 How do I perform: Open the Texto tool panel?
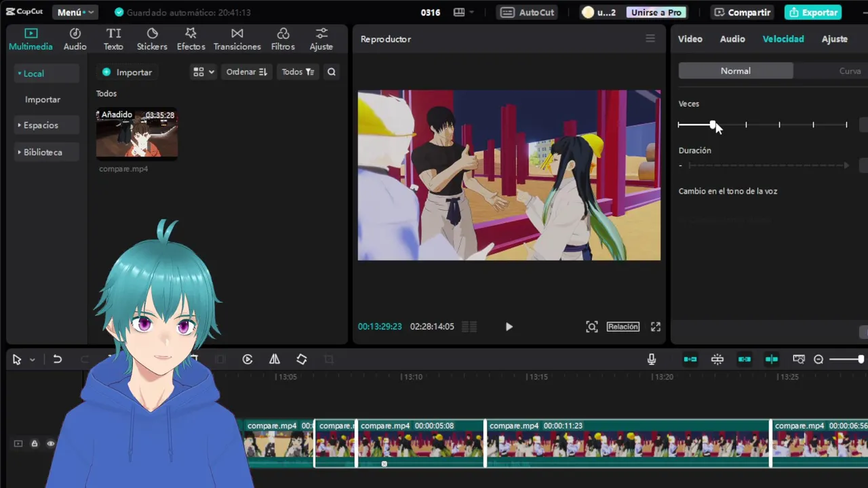tap(113, 39)
